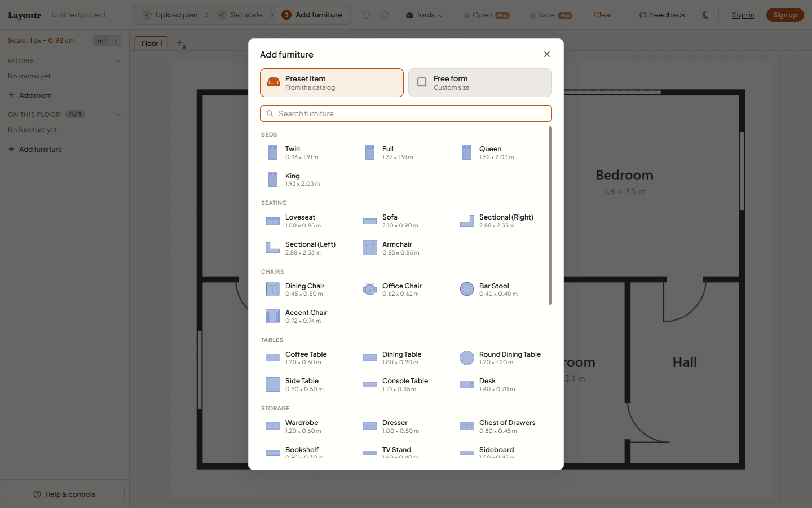Open Help & controls
This screenshot has width=812, height=508.
(64, 494)
